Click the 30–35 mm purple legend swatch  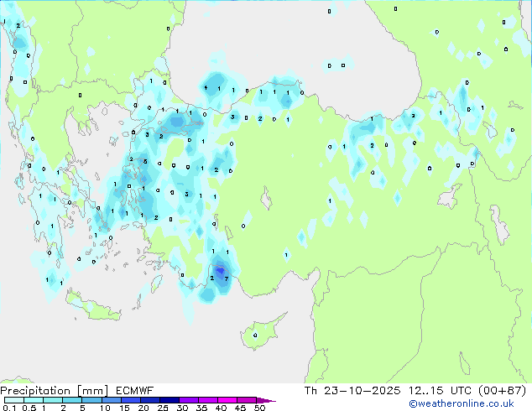(x=189, y=400)
